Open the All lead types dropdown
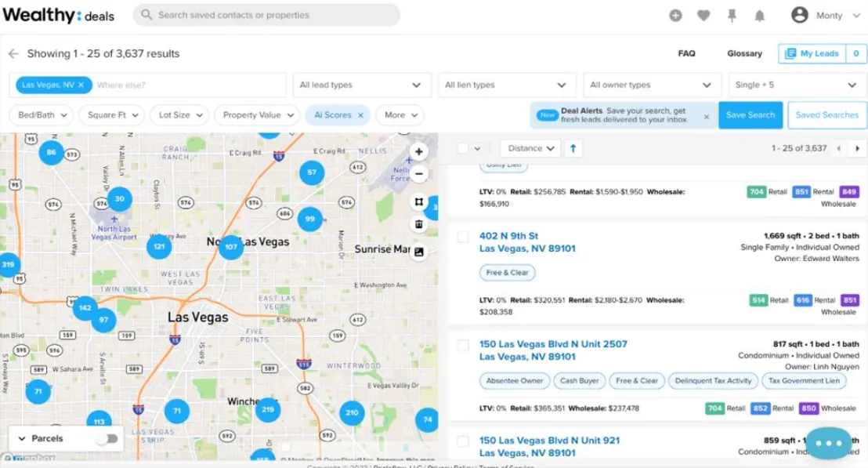Screen dimensions: 868x468 tap(361, 85)
